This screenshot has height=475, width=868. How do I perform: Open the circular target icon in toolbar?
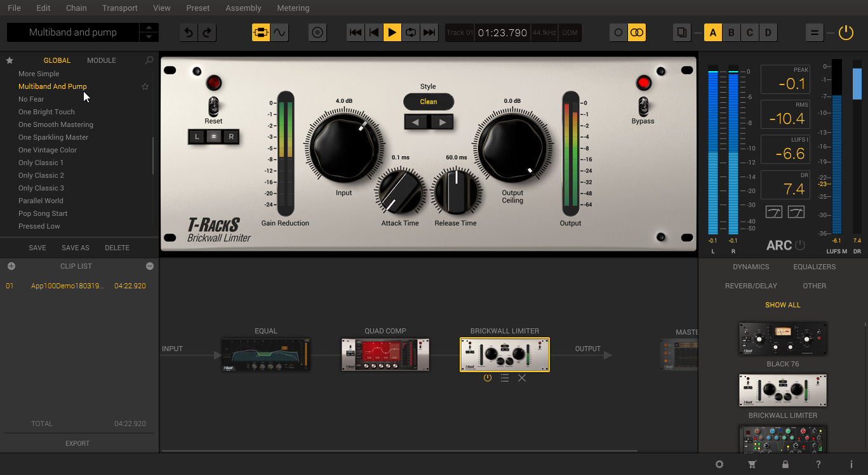[317, 32]
